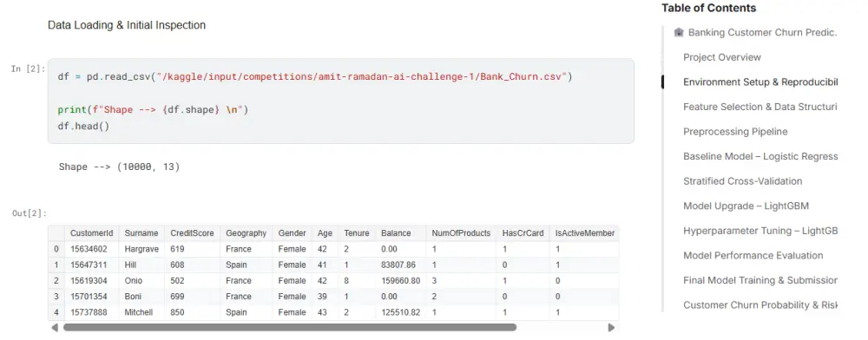
Task: Click the Tenure column header
Action: coord(357,233)
